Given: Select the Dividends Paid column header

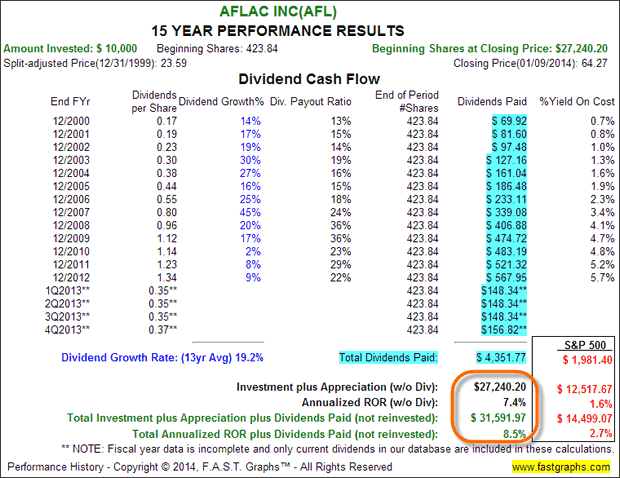Looking at the screenshot, I should (492, 102).
